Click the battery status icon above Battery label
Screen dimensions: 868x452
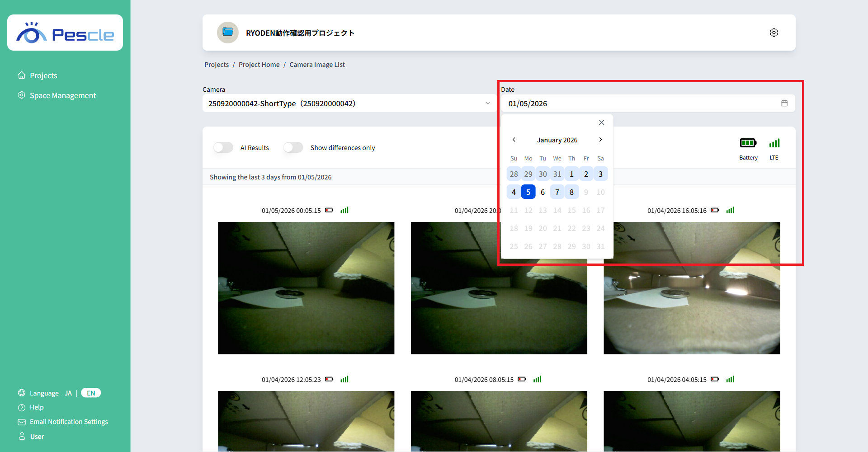pos(748,142)
